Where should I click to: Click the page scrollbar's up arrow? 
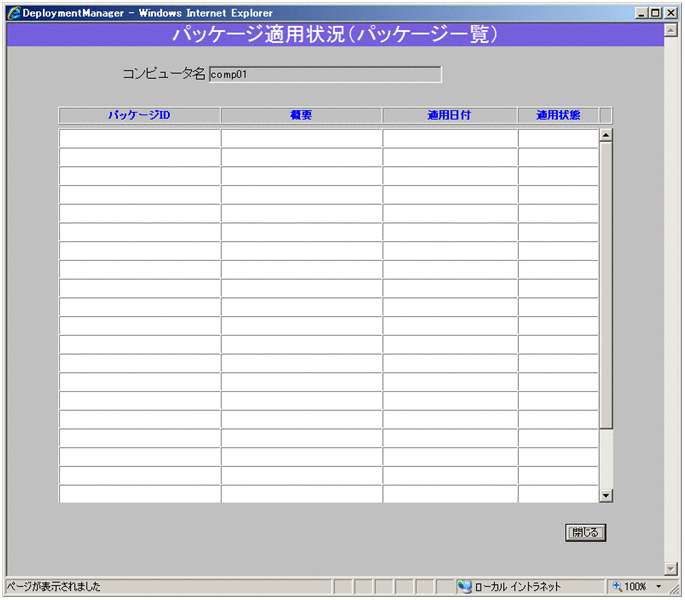671,30
